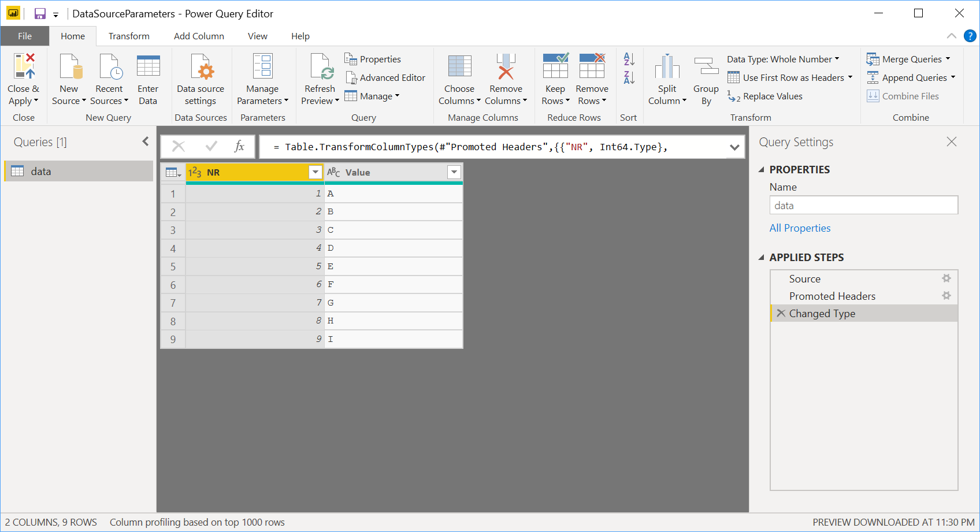Collapse the Queries pane
980x532 pixels.
pos(146,142)
